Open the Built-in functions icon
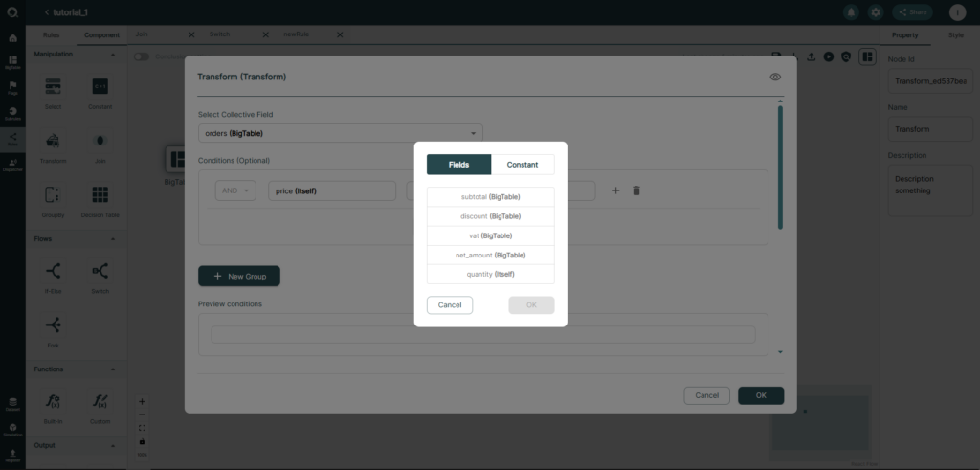This screenshot has height=470, width=980. pos(54,401)
